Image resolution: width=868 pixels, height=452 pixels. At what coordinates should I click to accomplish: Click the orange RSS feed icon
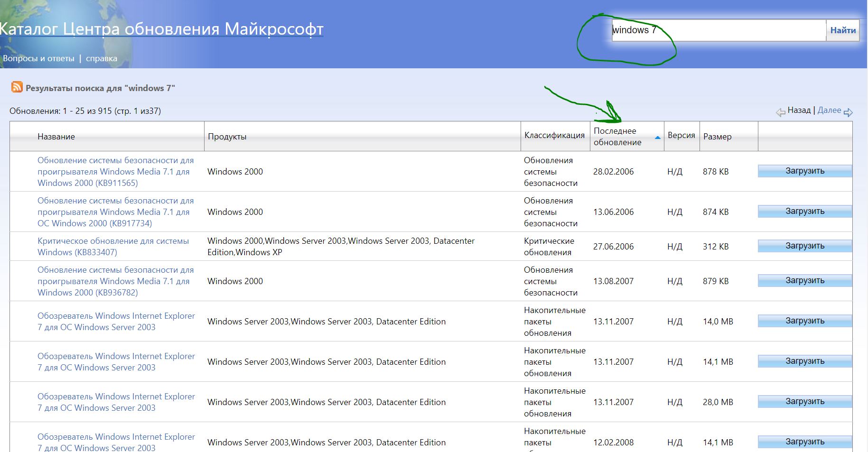pyautogui.click(x=17, y=87)
